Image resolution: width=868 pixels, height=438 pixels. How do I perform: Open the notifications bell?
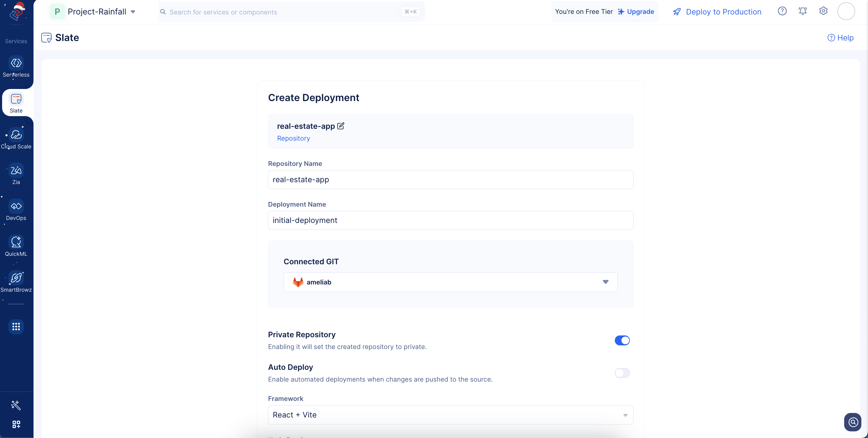(x=803, y=11)
